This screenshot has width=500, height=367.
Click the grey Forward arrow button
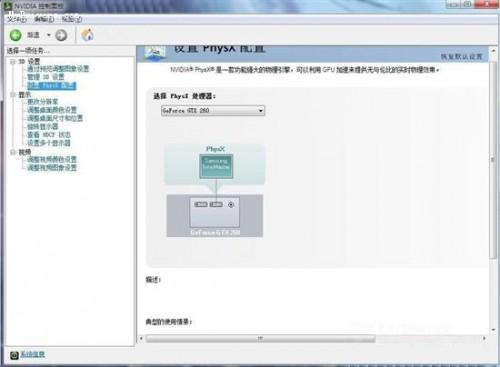[61, 35]
